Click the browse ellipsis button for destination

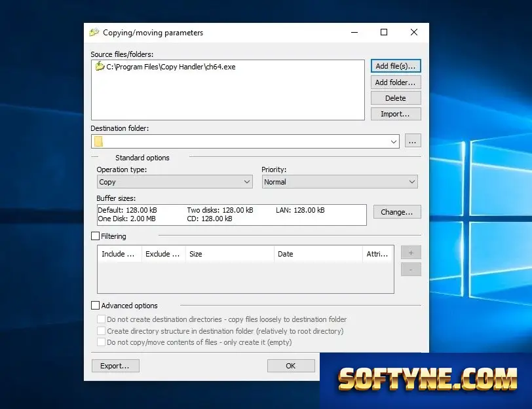click(413, 141)
